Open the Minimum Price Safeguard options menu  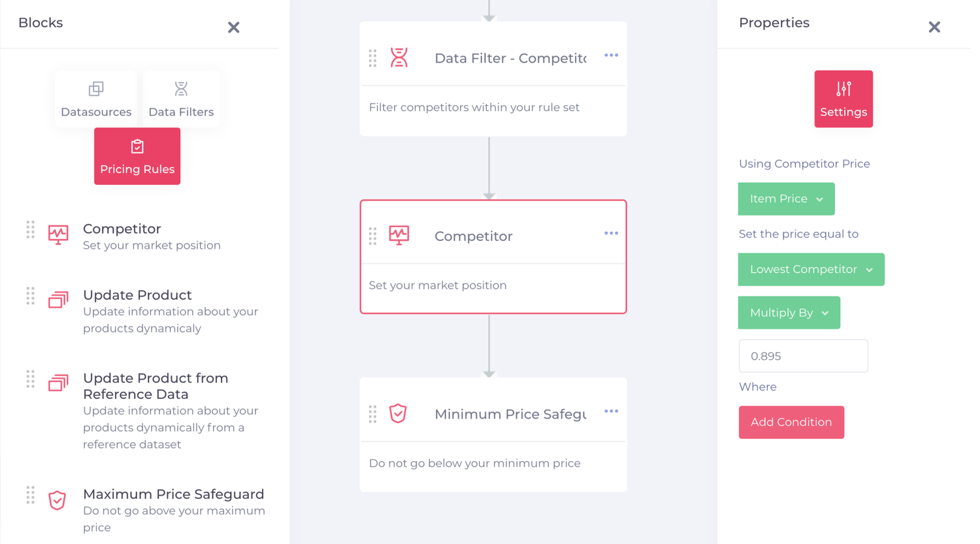click(611, 411)
